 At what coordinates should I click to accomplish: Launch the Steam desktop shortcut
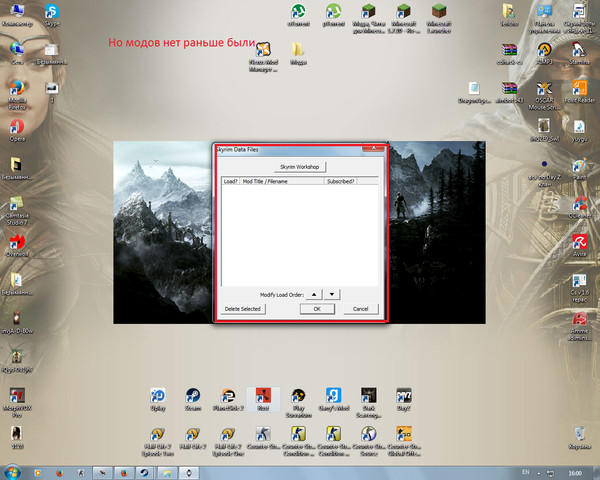click(x=193, y=400)
